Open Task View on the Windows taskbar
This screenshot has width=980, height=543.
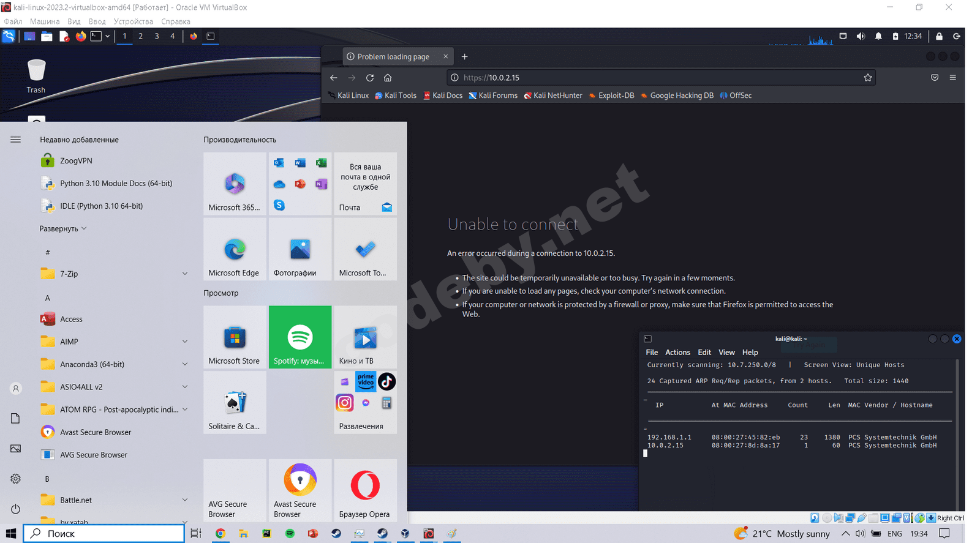point(196,534)
